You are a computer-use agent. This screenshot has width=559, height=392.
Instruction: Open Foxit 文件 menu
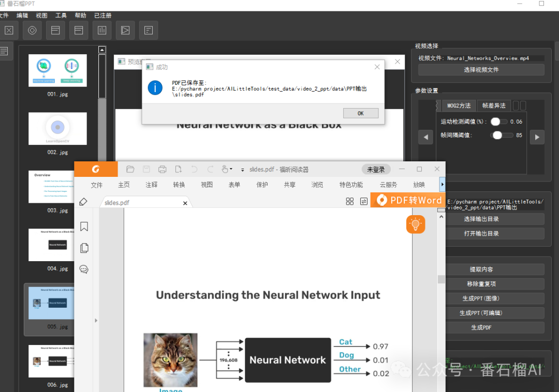97,185
